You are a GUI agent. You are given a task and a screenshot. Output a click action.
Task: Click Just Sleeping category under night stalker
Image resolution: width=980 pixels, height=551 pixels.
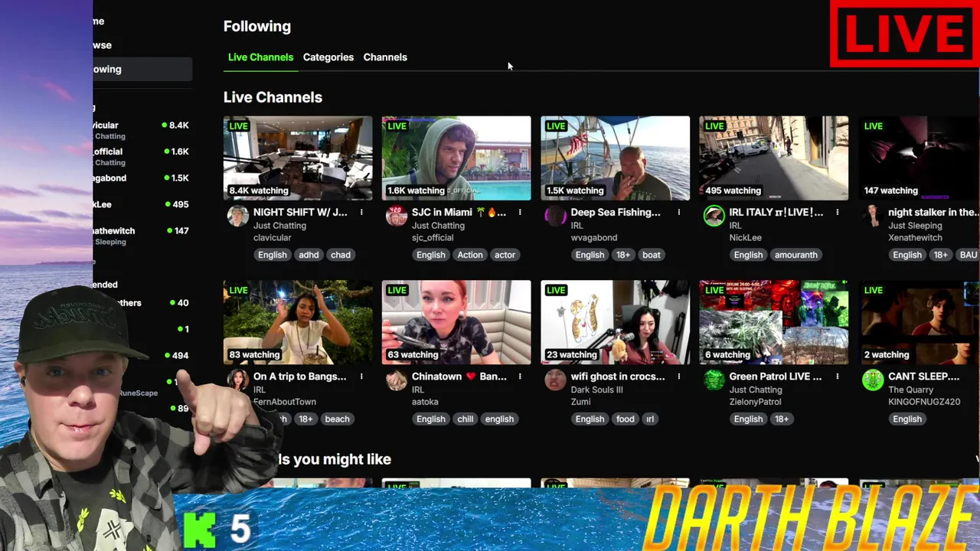point(915,226)
